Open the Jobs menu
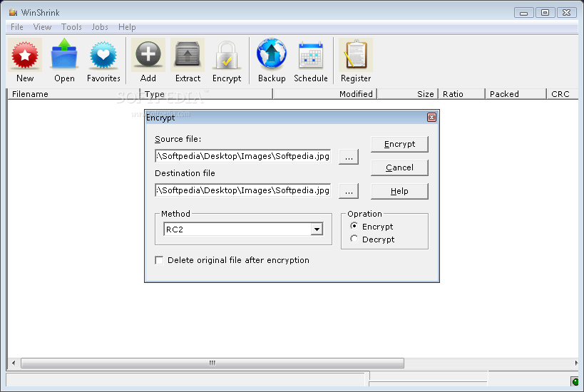The width and height of the screenshot is (584, 392). [x=100, y=27]
